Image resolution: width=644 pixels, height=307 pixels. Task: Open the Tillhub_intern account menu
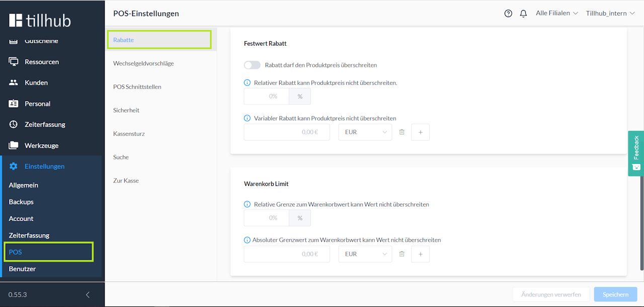click(610, 14)
